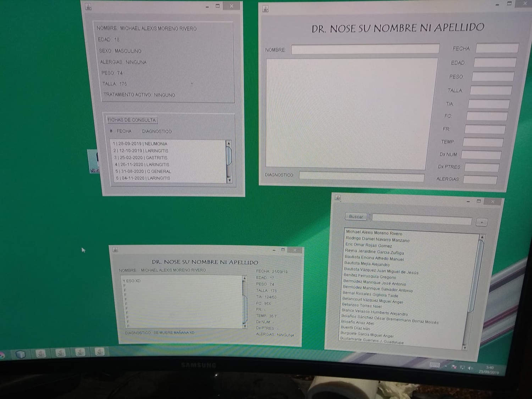532x399 pixels.
Task: Click the ALERGIAS input field in the large form
Action: [x=480, y=179]
